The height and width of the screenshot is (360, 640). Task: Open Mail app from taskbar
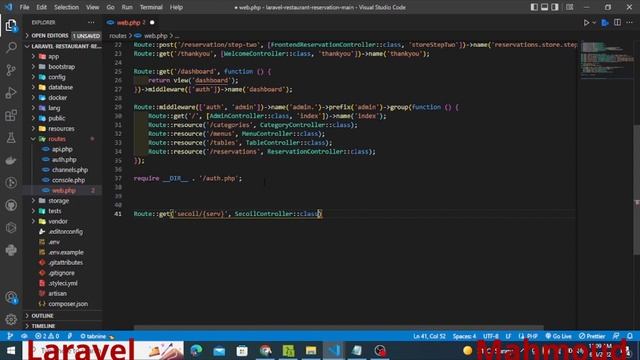pyautogui.click(x=219, y=351)
